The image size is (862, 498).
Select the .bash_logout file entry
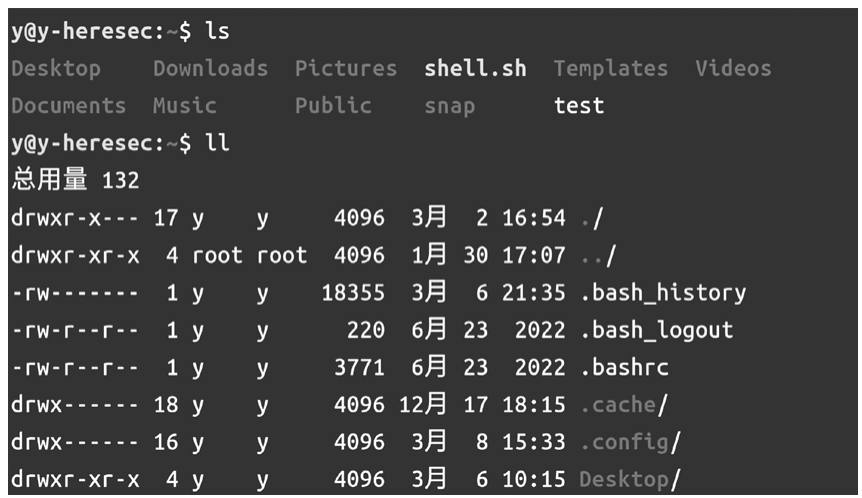[x=656, y=330]
